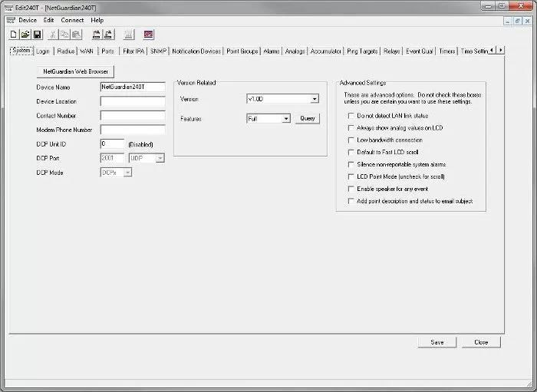Open the Help menu

tap(97, 20)
